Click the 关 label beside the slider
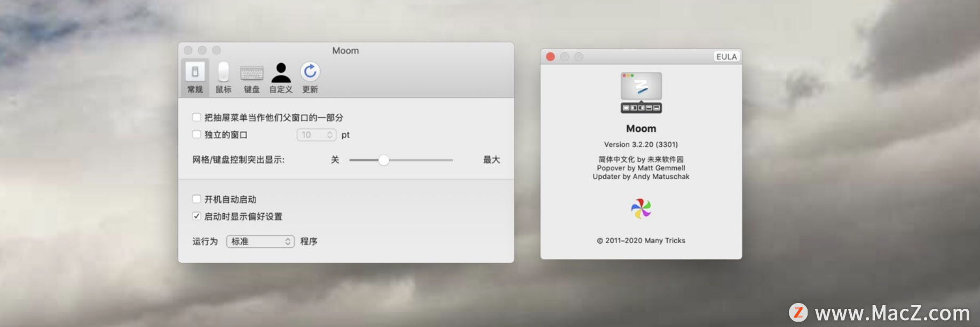980x327 pixels. click(x=335, y=160)
